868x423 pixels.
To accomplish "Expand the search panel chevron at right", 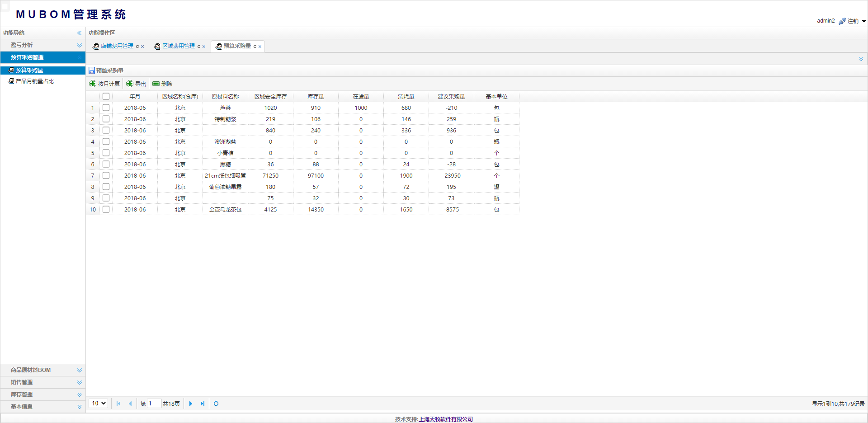I will click(861, 59).
